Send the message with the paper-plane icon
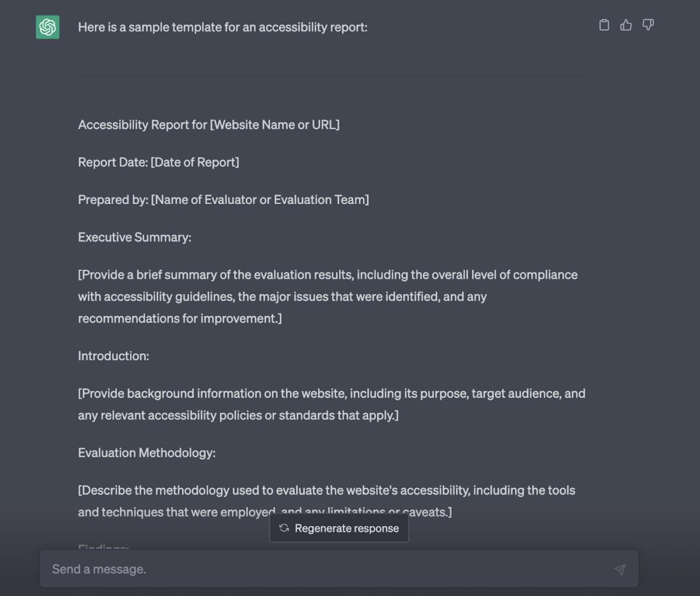The image size is (700, 596). pyautogui.click(x=620, y=569)
